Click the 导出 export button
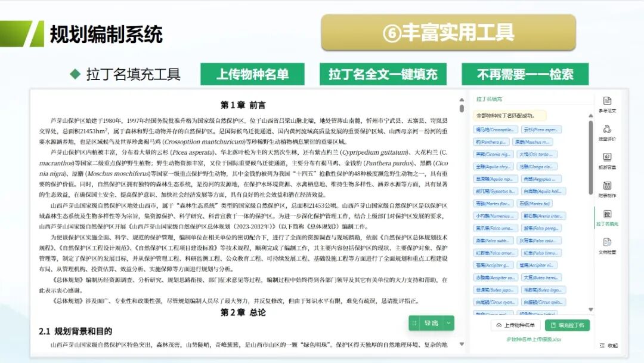Viewport: 644px width, 363px height. point(431,323)
